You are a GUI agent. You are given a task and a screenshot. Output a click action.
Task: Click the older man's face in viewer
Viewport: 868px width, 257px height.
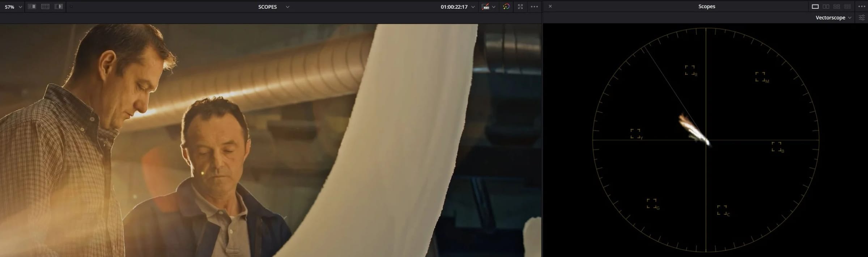[x=216, y=150]
